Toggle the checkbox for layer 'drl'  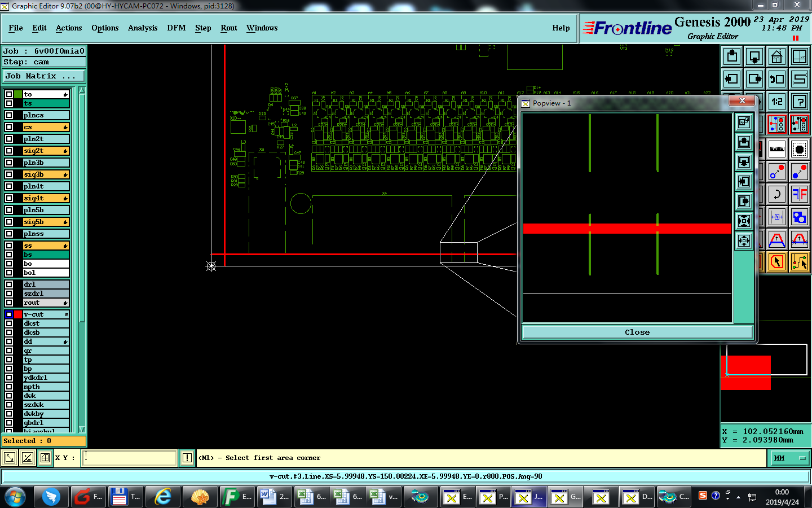pyautogui.click(x=9, y=284)
